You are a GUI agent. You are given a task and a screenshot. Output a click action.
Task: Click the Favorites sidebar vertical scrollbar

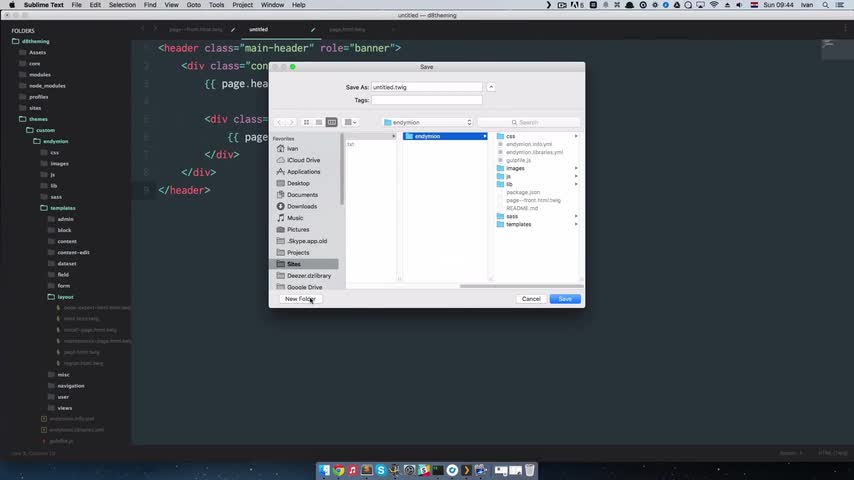click(342, 170)
